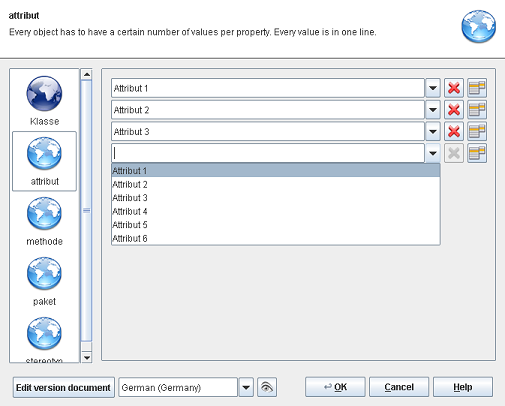
Task: Click the large globe icon in the header
Action: point(479,27)
